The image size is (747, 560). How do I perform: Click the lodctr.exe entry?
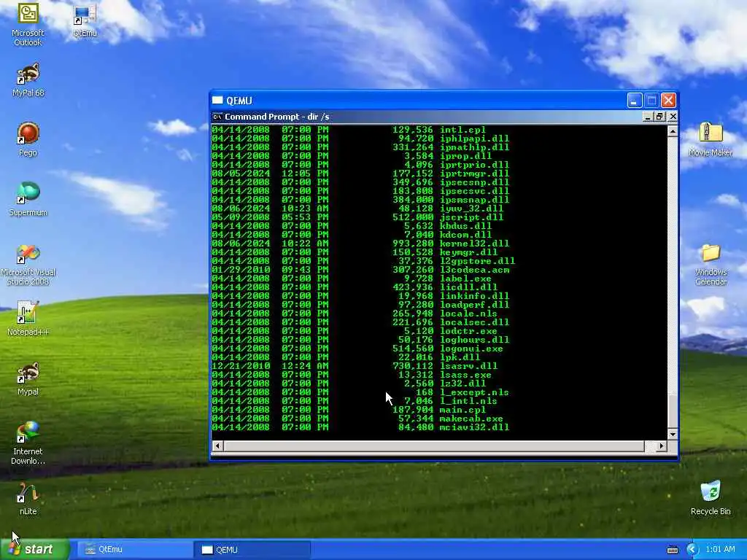pos(468,331)
